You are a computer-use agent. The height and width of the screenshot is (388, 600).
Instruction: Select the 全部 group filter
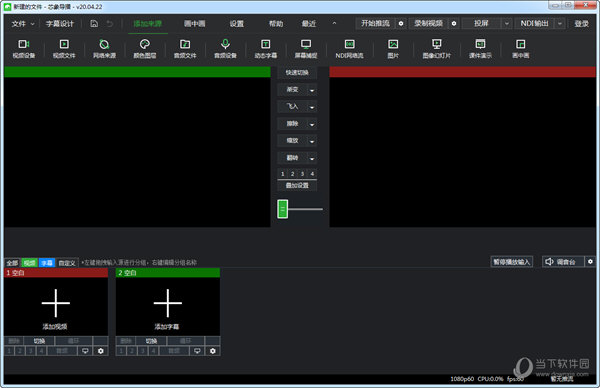(x=12, y=263)
